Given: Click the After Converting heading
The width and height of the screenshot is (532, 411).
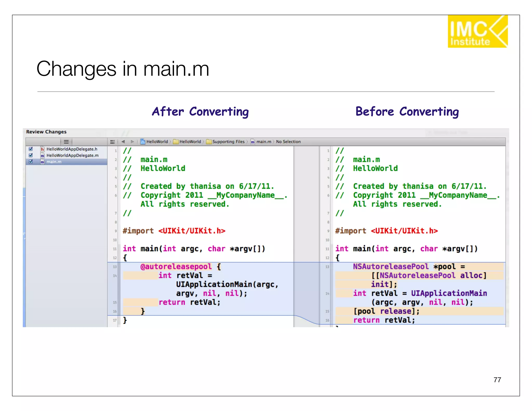Looking at the screenshot, I should [x=200, y=112].
